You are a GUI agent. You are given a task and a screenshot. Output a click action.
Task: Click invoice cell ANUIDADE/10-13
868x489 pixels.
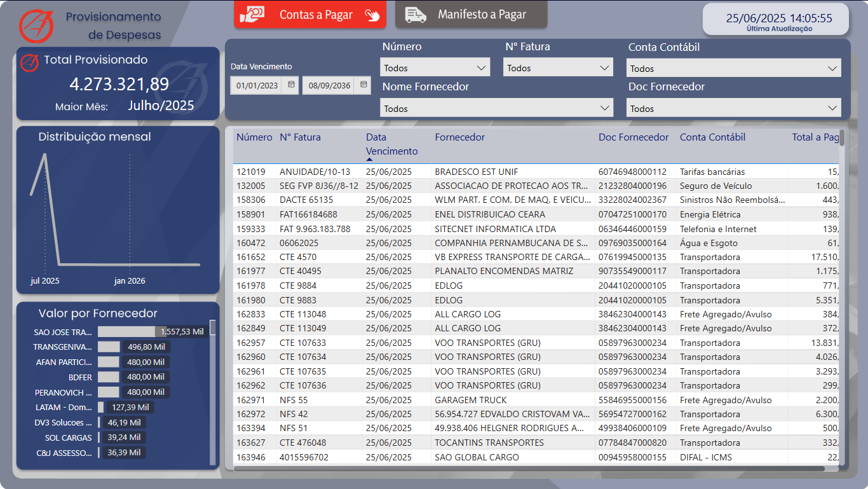coord(315,172)
